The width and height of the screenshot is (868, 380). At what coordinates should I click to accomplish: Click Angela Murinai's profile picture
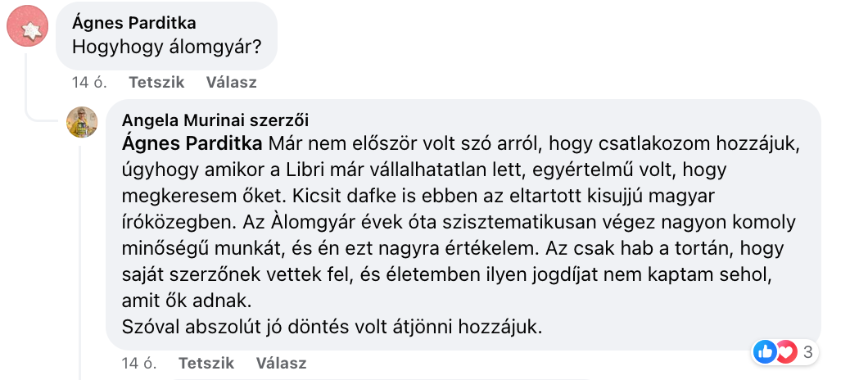pyautogui.click(x=82, y=121)
